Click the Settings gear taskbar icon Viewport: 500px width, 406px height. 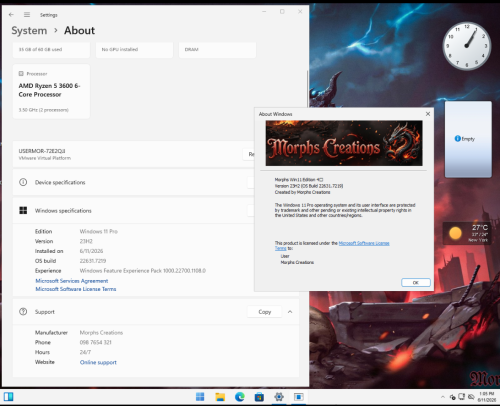coord(279,397)
